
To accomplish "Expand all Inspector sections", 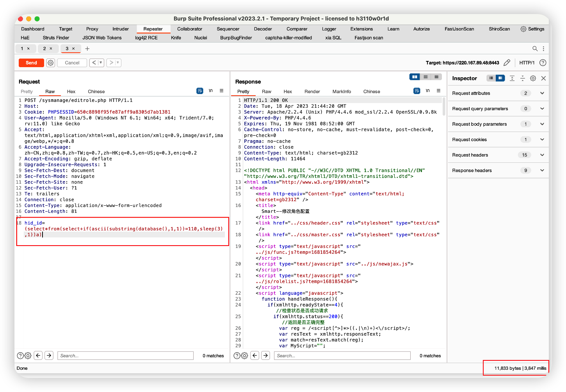I will [512, 78].
